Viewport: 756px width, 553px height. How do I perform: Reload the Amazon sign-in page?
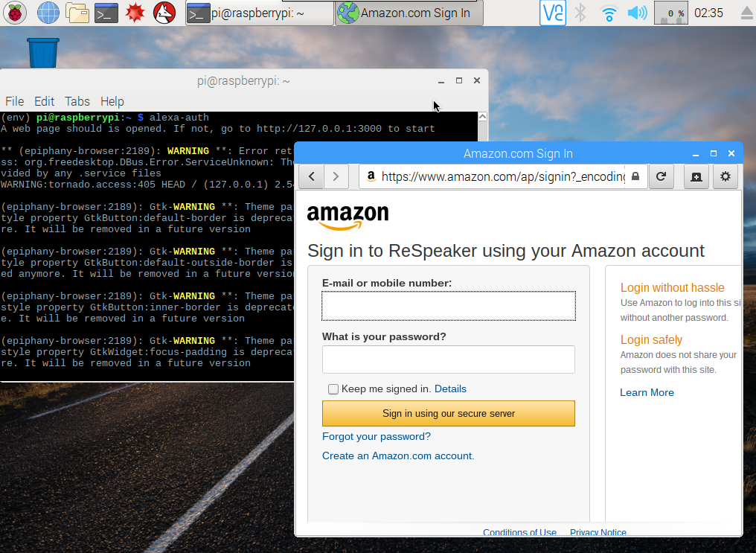[x=661, y=176]
